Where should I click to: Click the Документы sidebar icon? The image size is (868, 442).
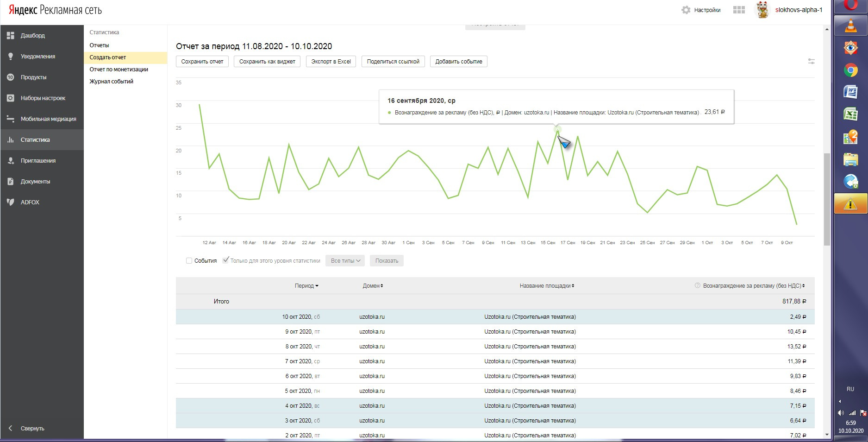click(x=10, y=181)
